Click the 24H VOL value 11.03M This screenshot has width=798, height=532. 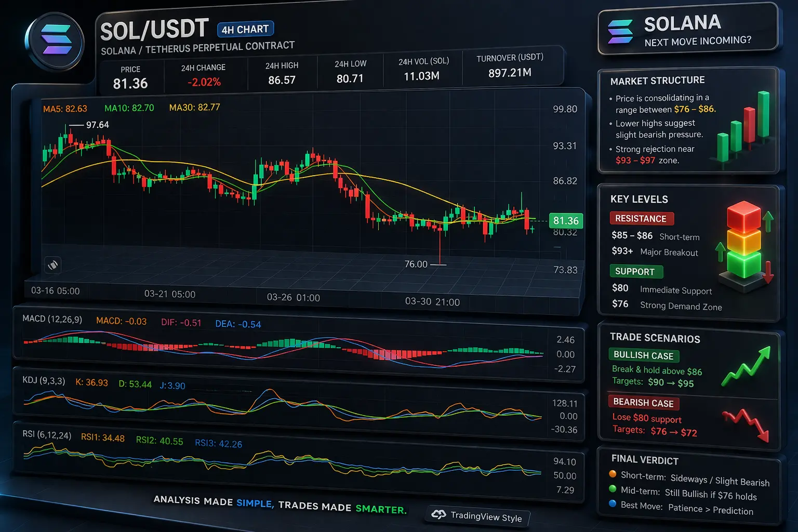[421, 76]
